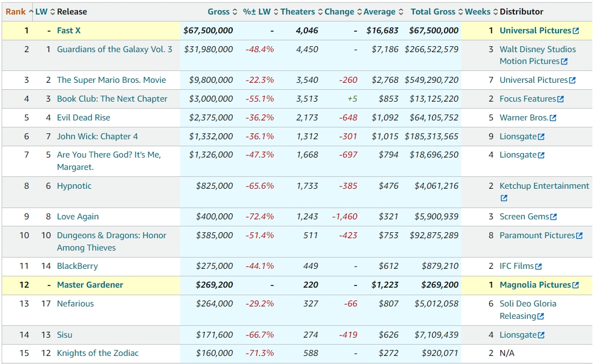Screen dimensions: 594x364
Task: Click the external link icon in the Super Mario Bros. row
Action: tap(572, 80)
